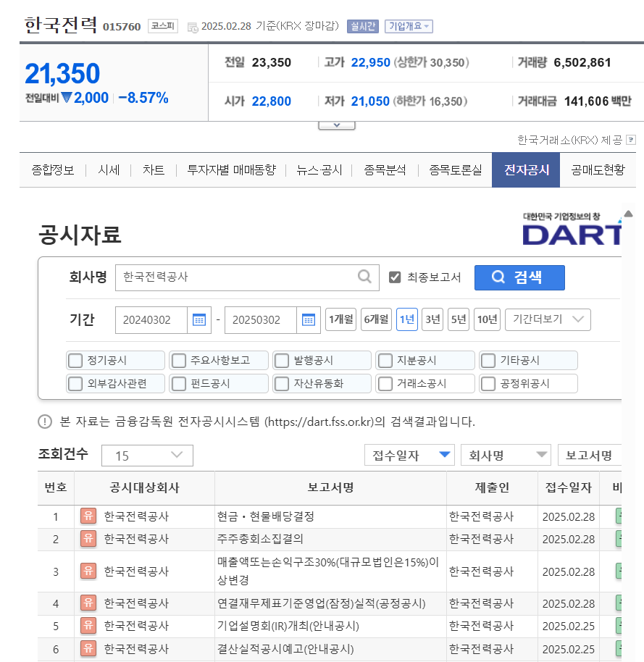The image size is (644, 662).
Task: Open the 투자자별 매매동향 tab
Action: [231, 169]
